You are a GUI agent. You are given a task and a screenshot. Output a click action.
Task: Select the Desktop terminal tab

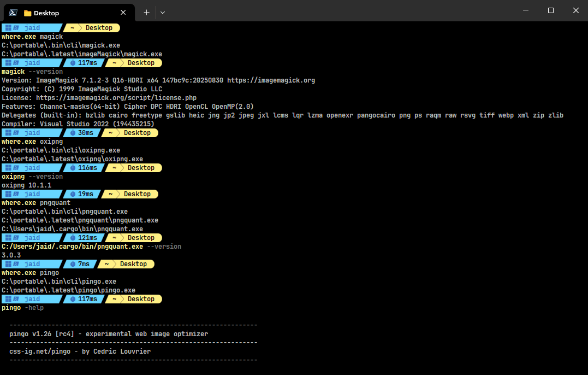[x=69, y=13]
